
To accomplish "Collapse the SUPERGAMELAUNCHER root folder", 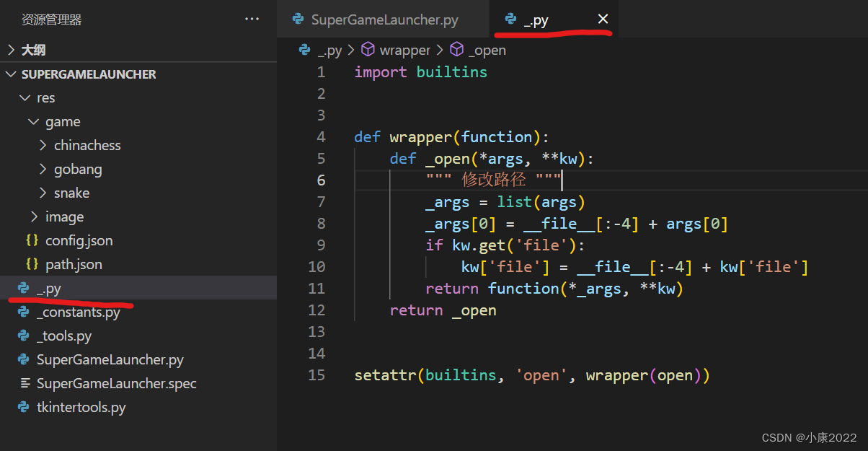I will click(x=138, y=74).
